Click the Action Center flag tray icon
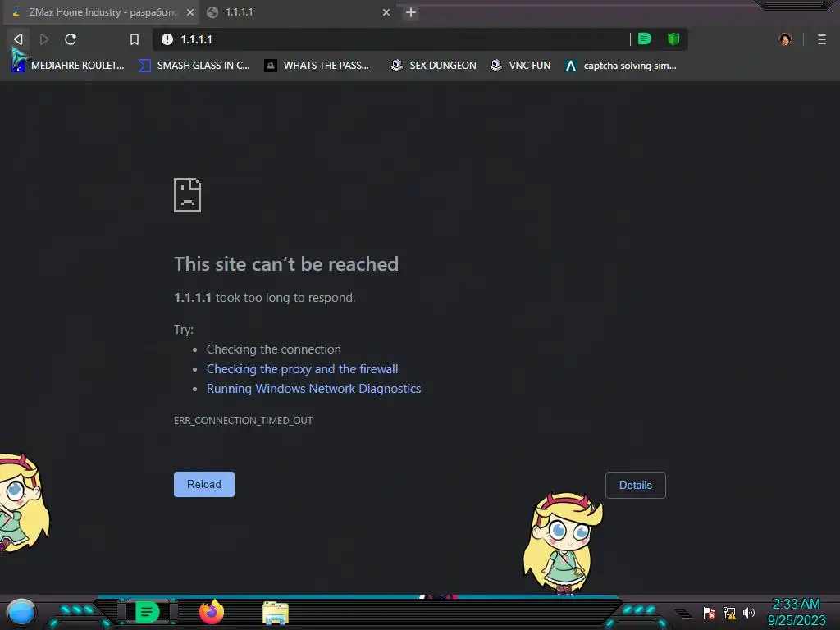The width and height of the screenshot is (840, 630). point(710,613)
